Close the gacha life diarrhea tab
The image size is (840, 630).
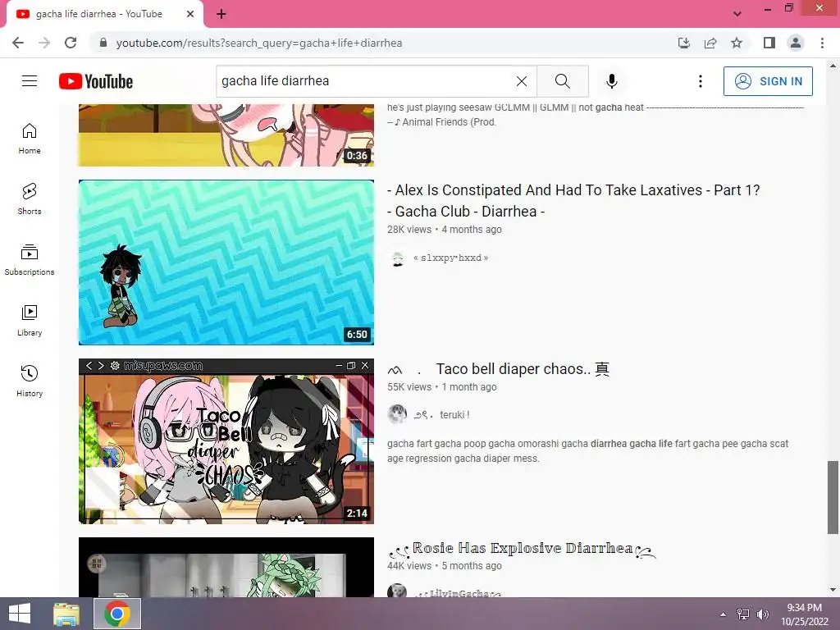190,14
